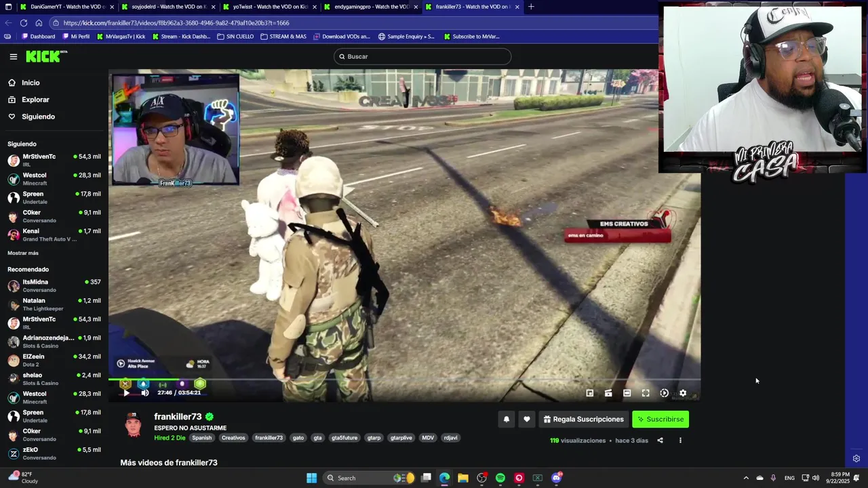868x488 pixels.
Task: Select the gtarplive tag
Action: (x=401, y=438)
